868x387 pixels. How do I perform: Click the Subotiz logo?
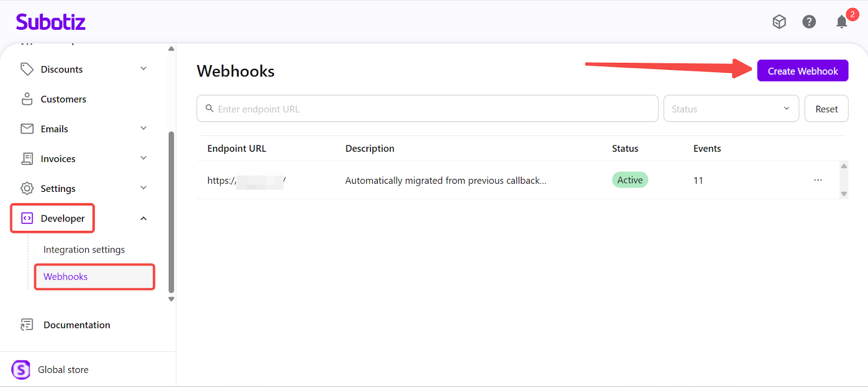coord(51,22)
